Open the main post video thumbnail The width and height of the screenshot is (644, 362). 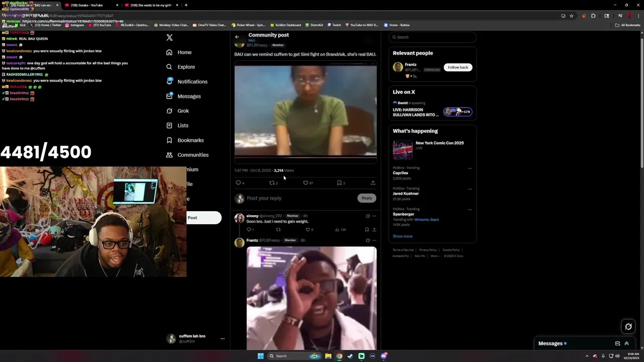click(305, 112)
